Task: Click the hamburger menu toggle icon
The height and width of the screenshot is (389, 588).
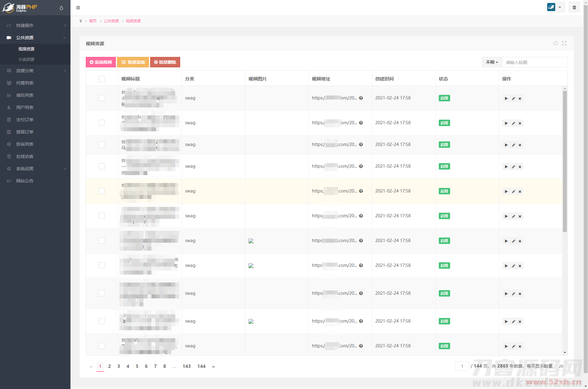Action: [x=78, y=8]
